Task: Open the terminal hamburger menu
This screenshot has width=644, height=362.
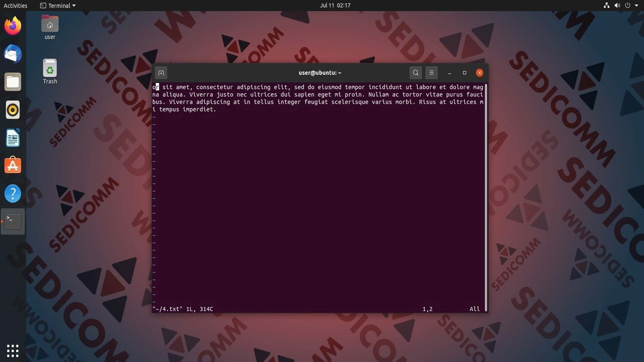Action: pos(431,73)
